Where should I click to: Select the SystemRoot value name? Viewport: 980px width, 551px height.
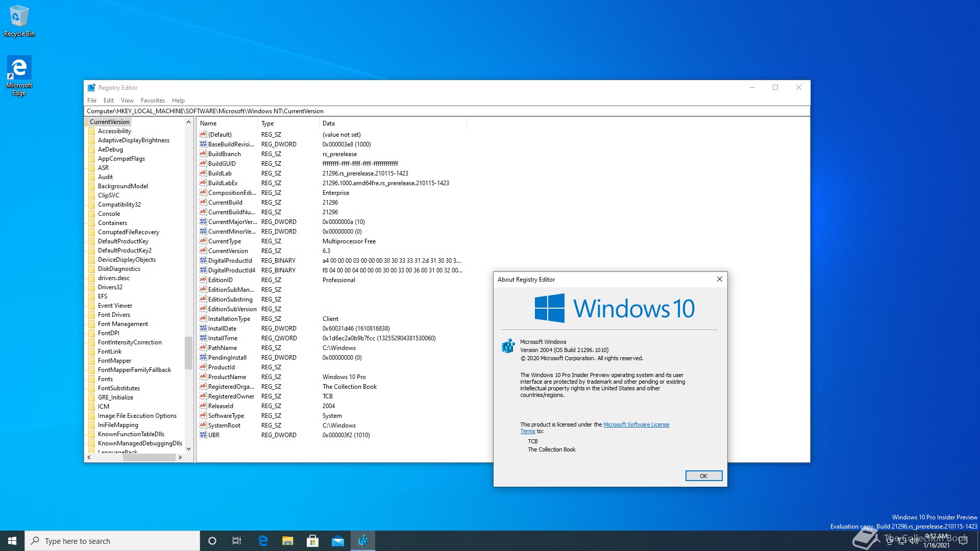tap(224, 425)
